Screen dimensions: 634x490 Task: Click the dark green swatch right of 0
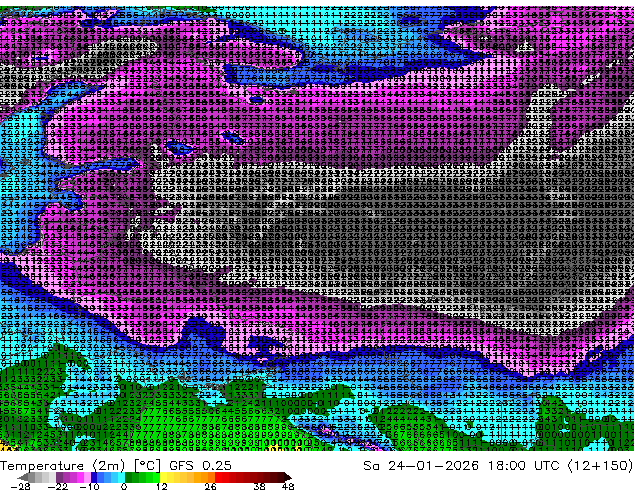(x=128, y=477)
